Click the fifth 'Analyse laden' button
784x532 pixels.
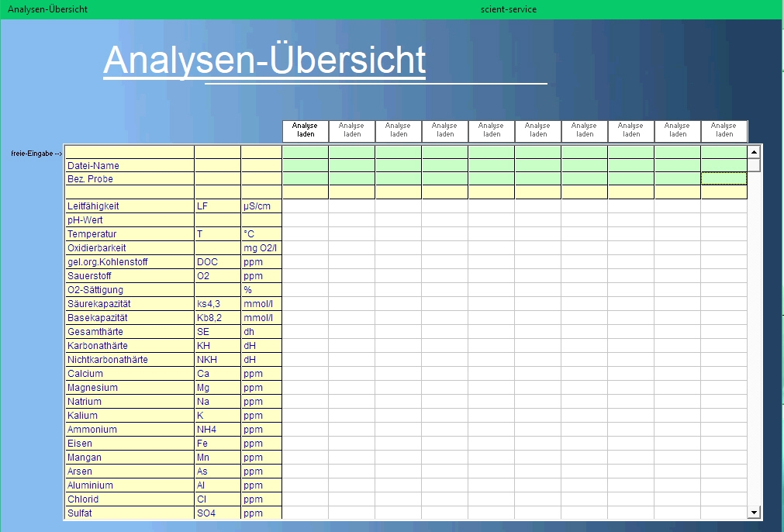tap(492, 131)
